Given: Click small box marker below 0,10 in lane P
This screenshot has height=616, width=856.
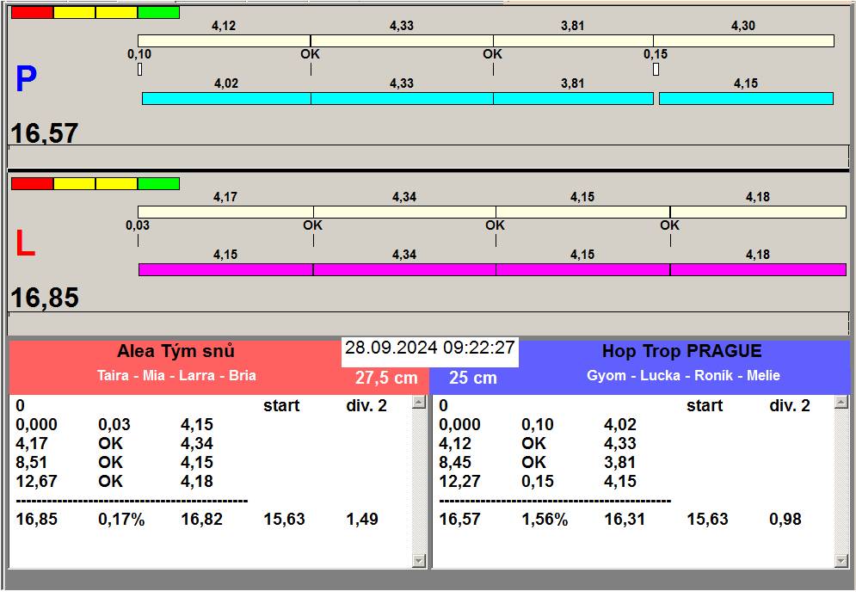Looking at the screenshot, I should coord(139,70).
